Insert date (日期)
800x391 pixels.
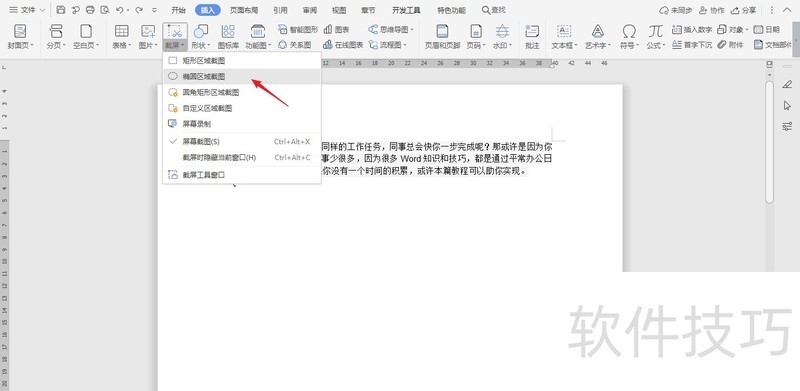click(x=767, y=30)
